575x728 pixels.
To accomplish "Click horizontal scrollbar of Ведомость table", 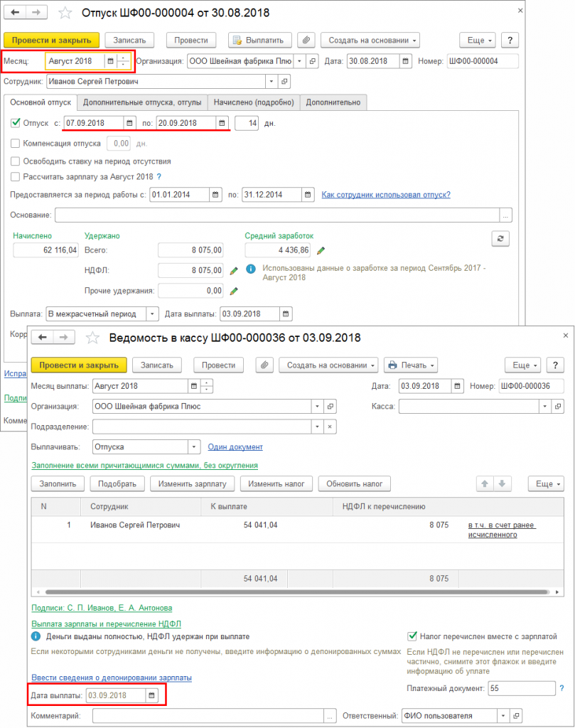I will tap(297, 592).
